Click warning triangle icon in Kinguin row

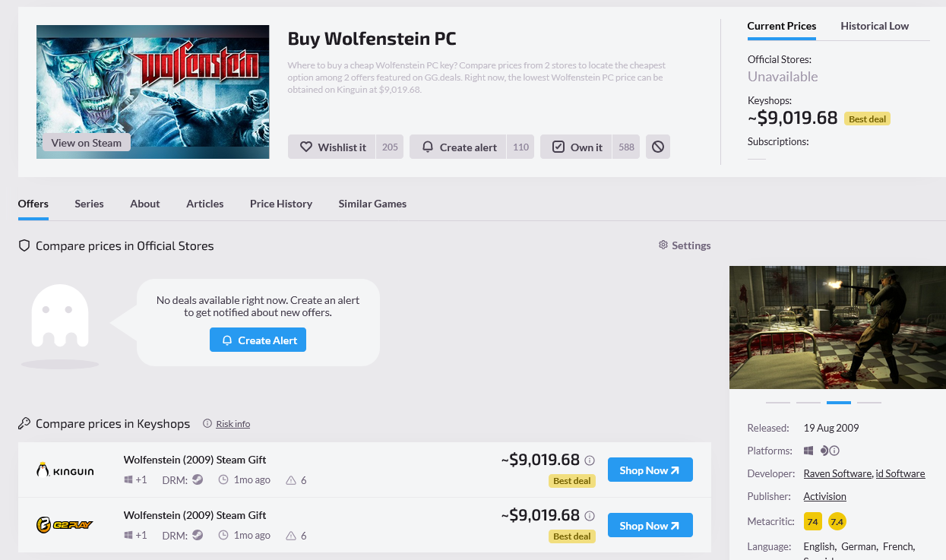[290, 480]
